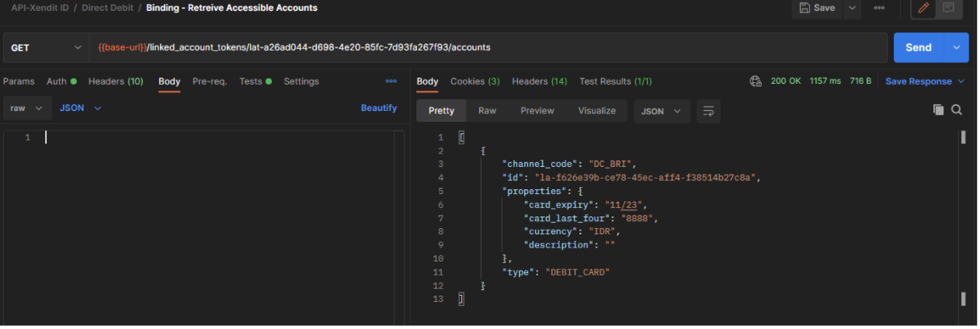Open the response JSON format dropdown
Image resolution: width=980 pixels, height=329 pixels.
tap(662, 111)
